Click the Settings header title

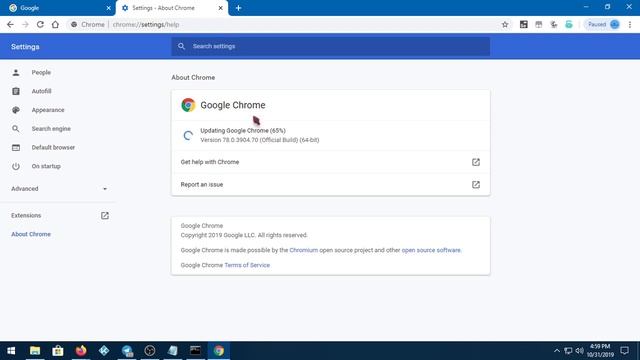tap(25, 47)
